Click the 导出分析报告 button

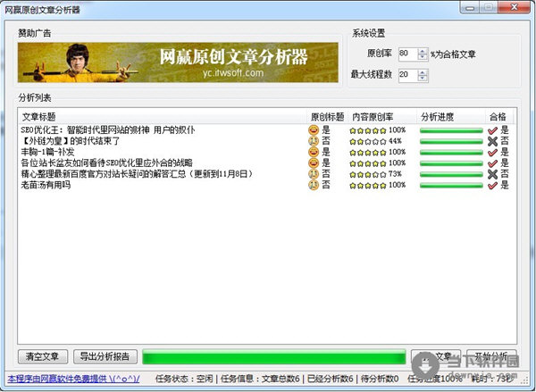click(x=105, y=357)
